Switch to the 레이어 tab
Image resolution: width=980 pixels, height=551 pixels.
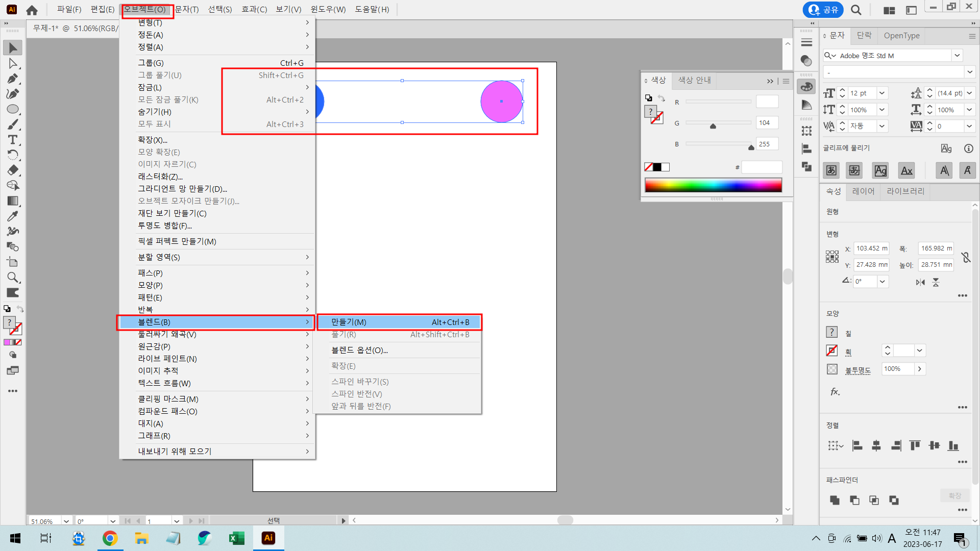863,191
